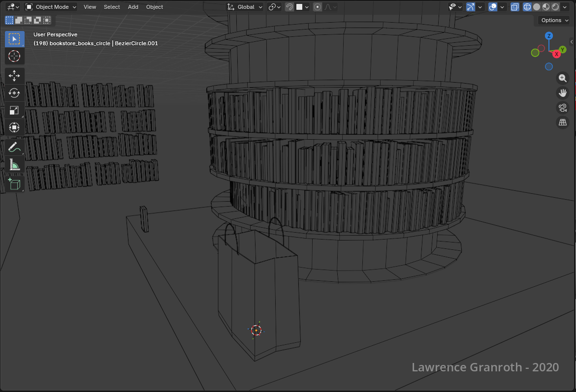Pick the Scale tool
This screenshot has width=576, height=392.
pyautogui.click(x=14, y=111)
